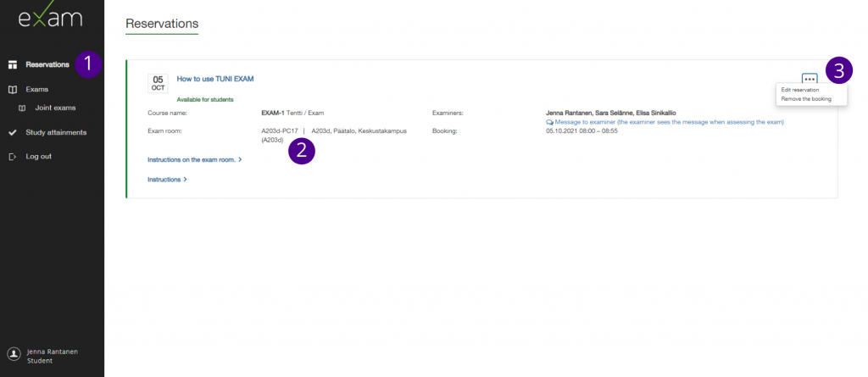Click the Study attainments checkmark icon

click(13, 132)
